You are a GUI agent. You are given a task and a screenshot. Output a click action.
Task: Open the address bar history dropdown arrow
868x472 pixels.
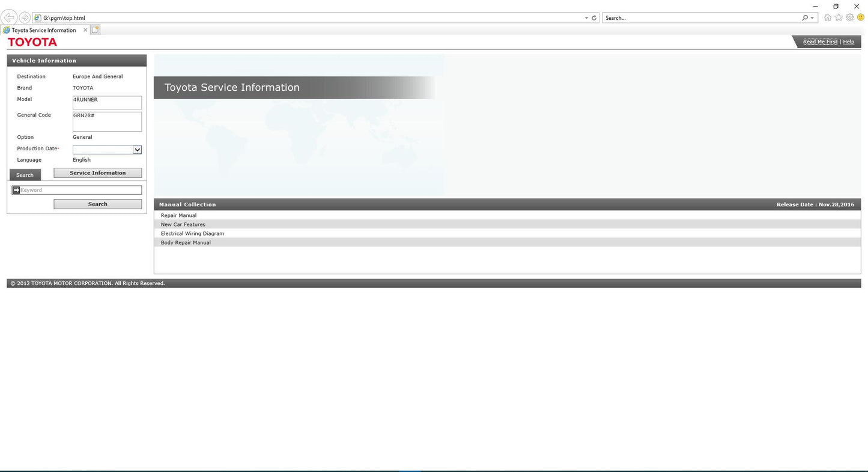point(586,18)
